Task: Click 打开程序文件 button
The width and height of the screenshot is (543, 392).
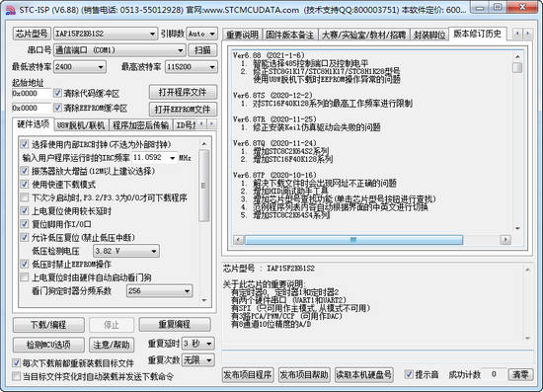Action: pyautogui.click(x=183, y=93)
